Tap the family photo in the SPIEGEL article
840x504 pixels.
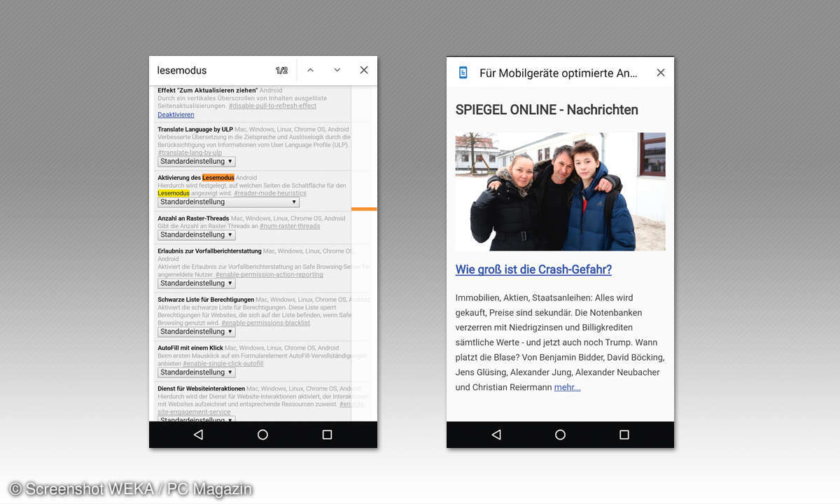click(x=560, y=192)
